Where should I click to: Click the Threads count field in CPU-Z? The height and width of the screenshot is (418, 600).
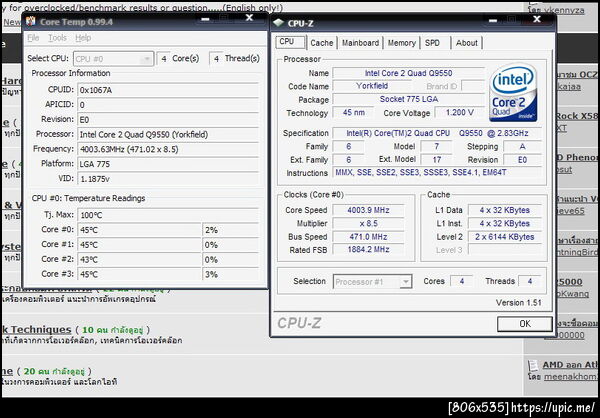pos(530,281)
